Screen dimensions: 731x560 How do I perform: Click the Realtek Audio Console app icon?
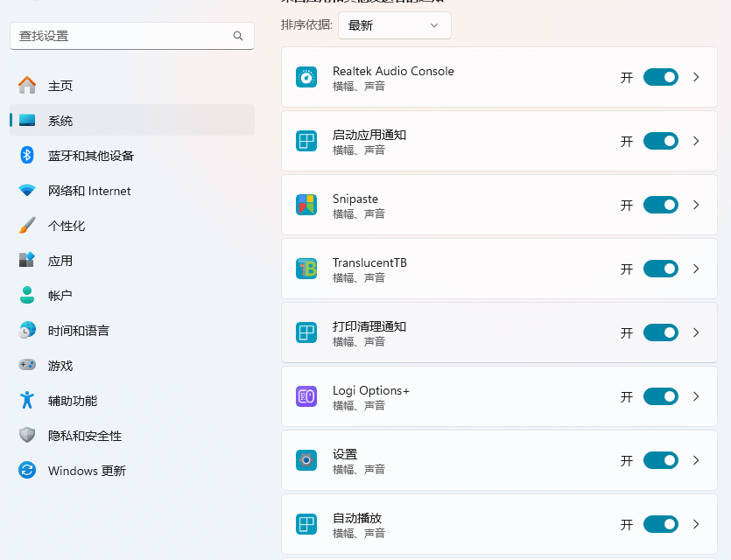coord(306,77)
